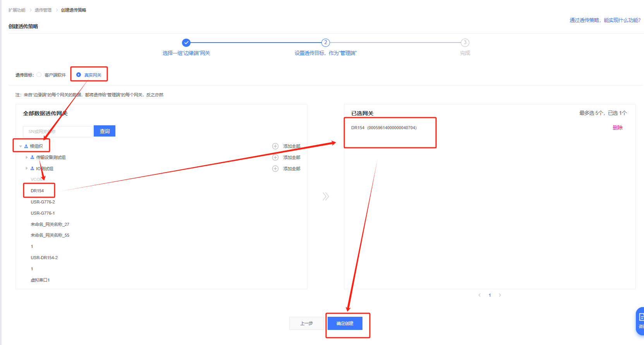
Task: Click the plus icon beside 传输设备测试组
Action: [275, 157]
